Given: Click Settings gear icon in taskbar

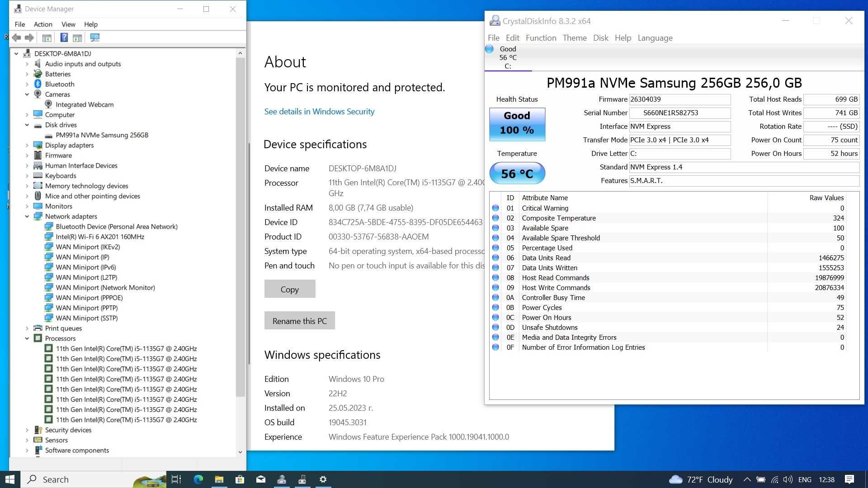Looking at the screenshot, I should coord(323,479).
